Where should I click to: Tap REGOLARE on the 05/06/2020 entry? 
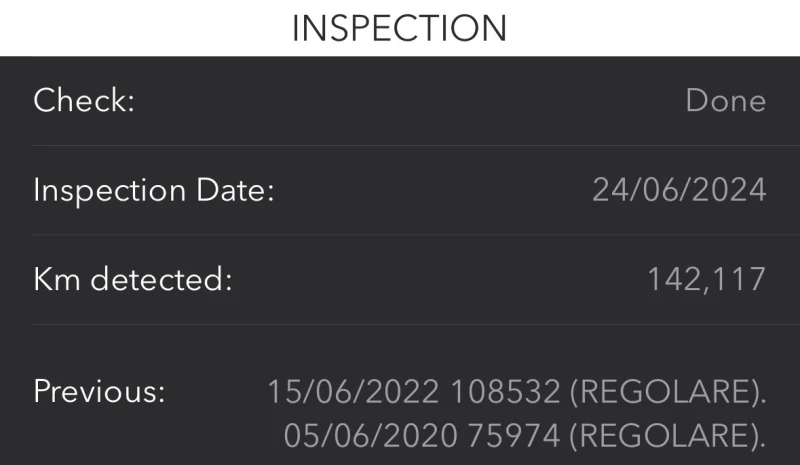click(663, 436)
